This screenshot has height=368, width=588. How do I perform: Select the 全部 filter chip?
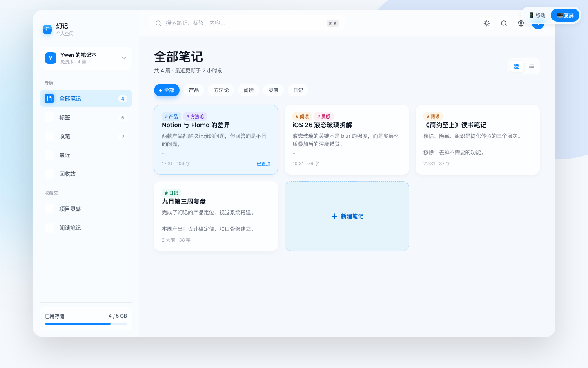167,90
